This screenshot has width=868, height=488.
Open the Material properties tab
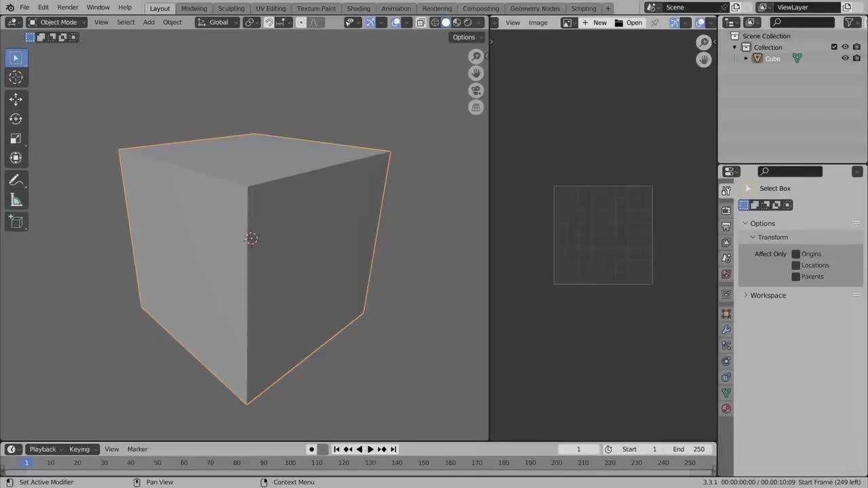(726, 409)
